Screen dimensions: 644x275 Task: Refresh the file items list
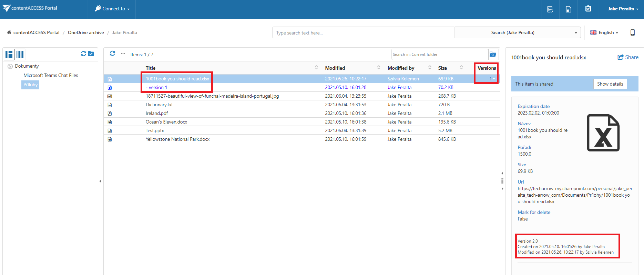112,53
